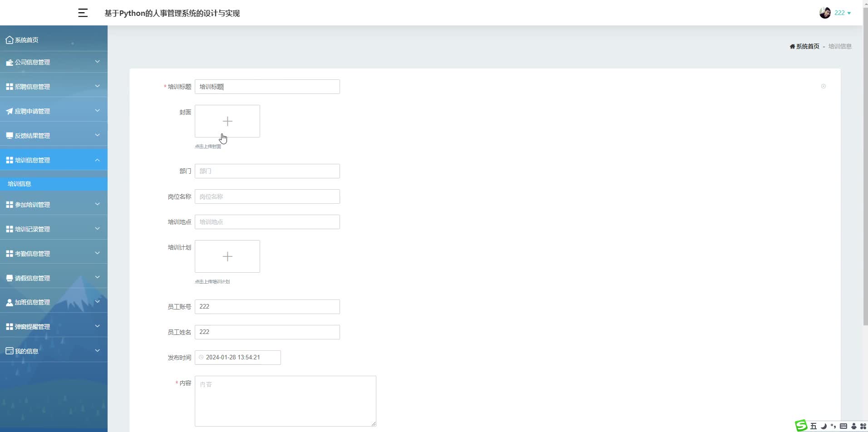The image size is (868, 432).
Task: Expand 招聘信息管理 menu chevron
Action: (x=97, y=86)
